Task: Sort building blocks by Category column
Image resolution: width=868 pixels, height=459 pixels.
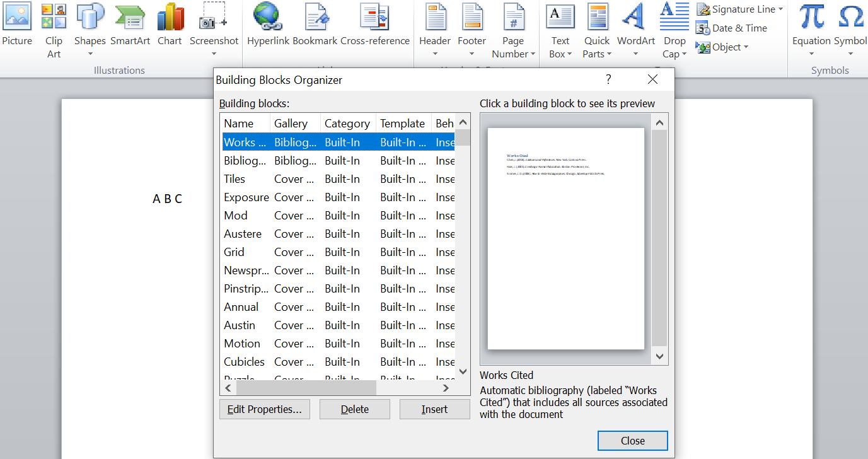Action: [x=348, y=124]
